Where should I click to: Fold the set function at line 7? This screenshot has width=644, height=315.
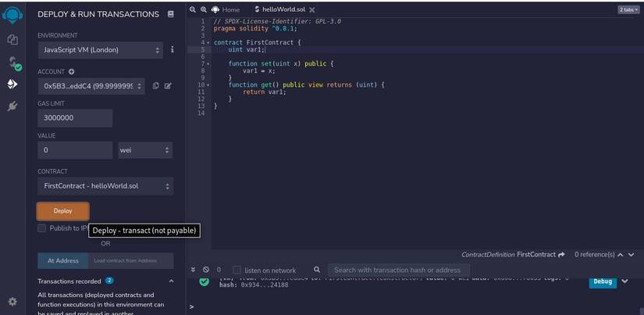[x=208, y=64]
